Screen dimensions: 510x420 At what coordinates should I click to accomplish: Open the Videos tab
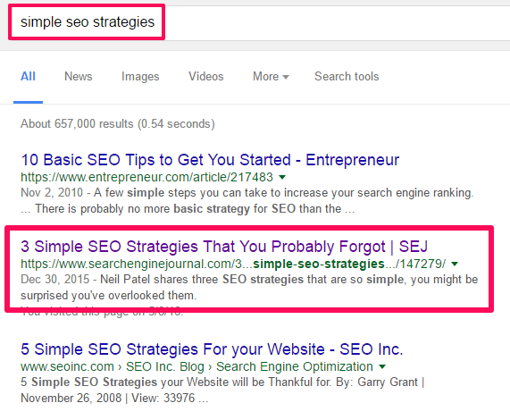coord(206,77)
